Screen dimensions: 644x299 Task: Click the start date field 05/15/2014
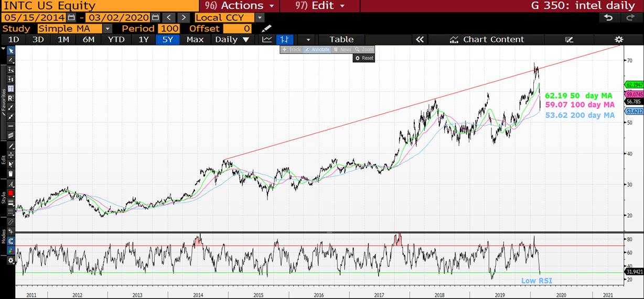pos(34,17)
